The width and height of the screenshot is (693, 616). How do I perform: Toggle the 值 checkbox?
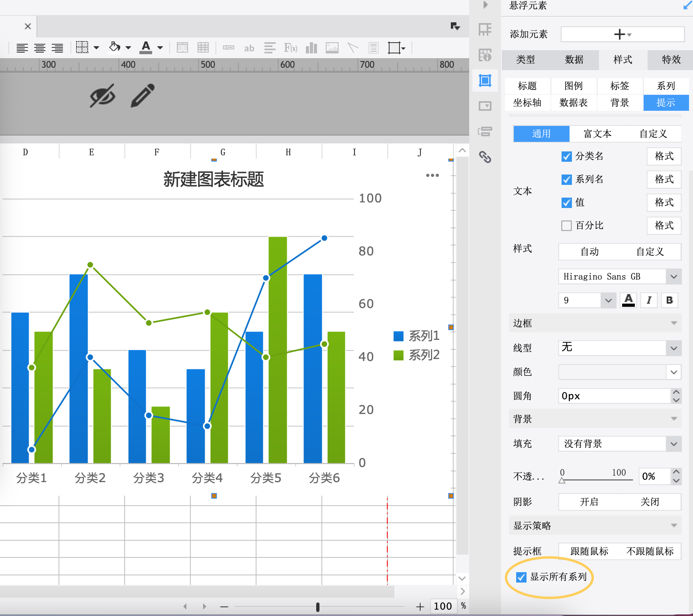click(x=566, y=202)
